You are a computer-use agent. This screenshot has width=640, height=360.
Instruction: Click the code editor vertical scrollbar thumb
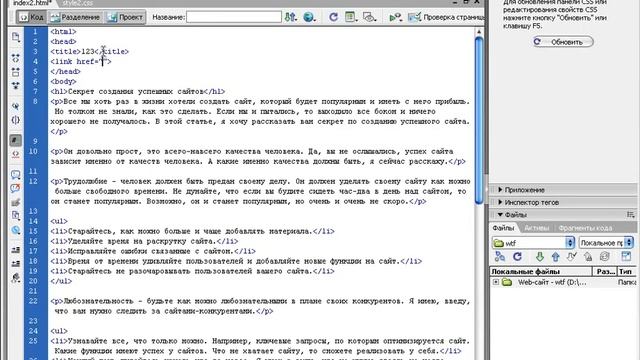coord(479,121)
